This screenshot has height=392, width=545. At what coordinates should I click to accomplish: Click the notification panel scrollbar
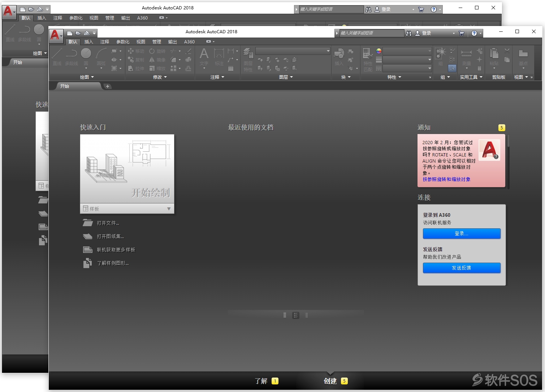point(509,161)
